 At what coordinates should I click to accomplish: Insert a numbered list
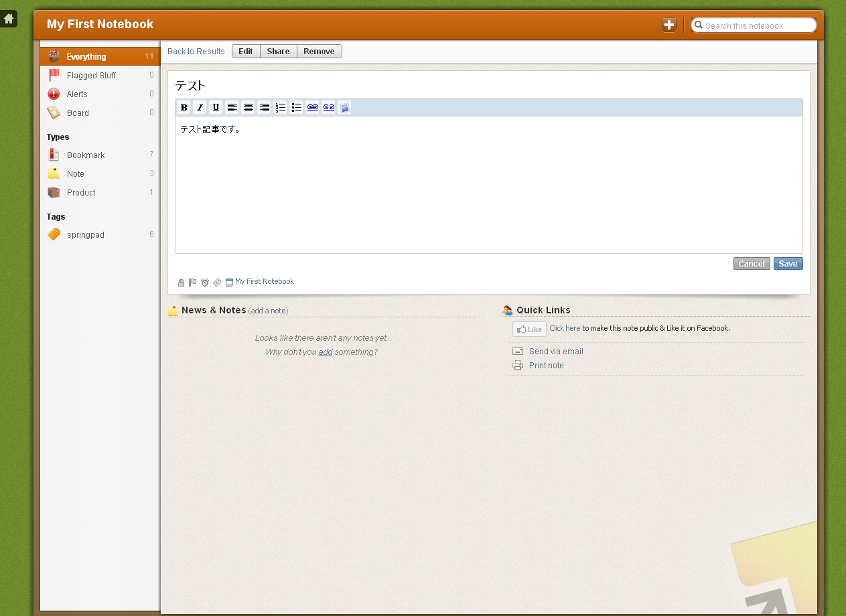tap(280, 107)
